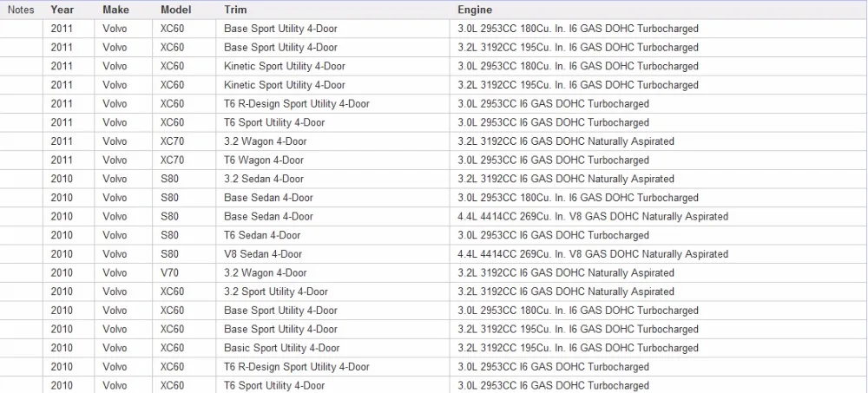Click the Notes column header
868x393 pixels.
[x=21, y=10]
